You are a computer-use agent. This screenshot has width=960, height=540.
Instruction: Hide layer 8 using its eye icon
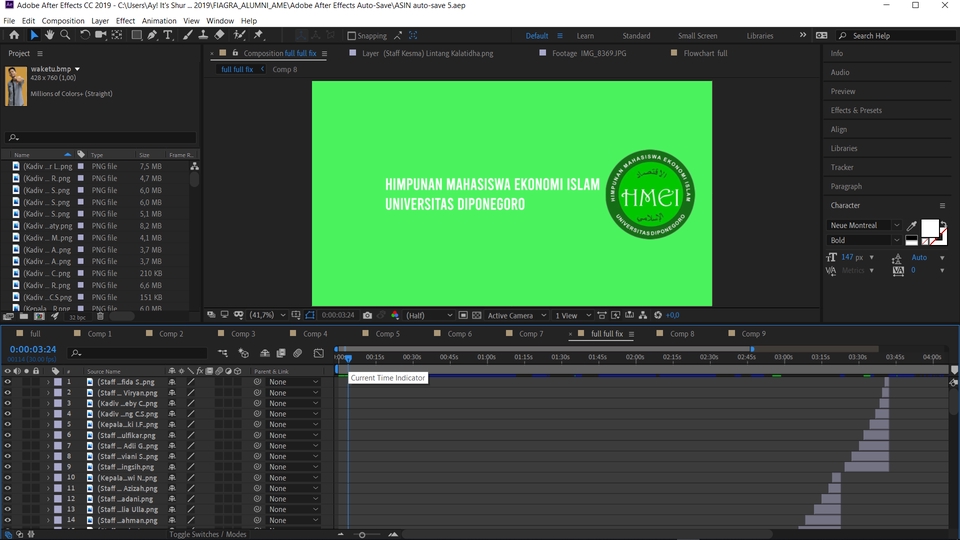tap(7, 456)
